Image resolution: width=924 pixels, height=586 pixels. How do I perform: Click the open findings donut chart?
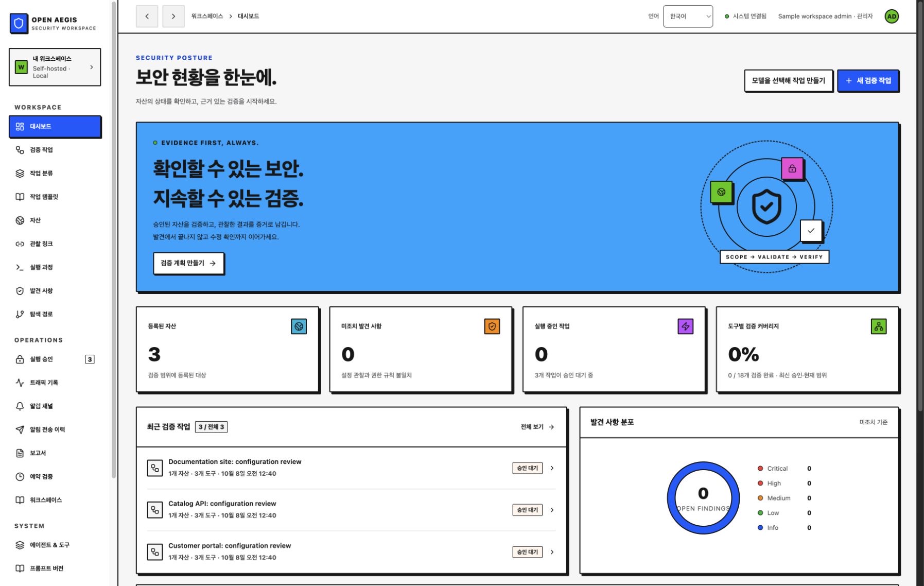(703, 498)
